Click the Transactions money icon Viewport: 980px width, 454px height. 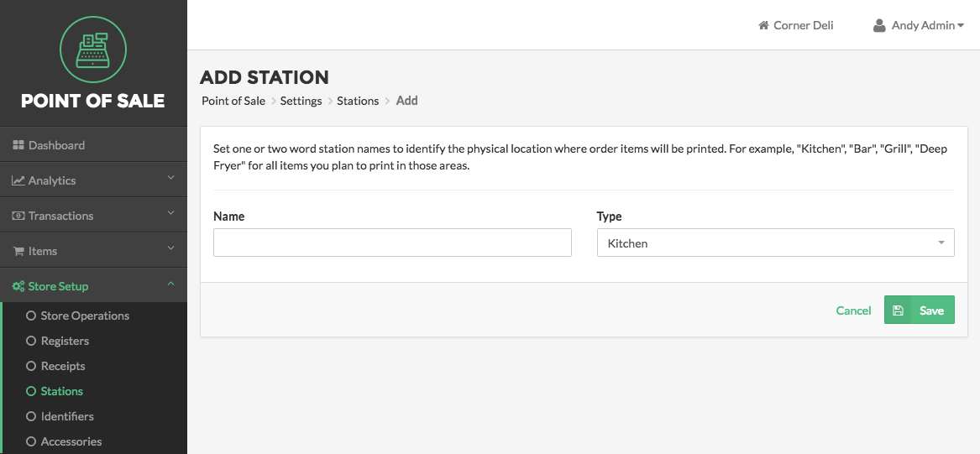tap(18, 216)
